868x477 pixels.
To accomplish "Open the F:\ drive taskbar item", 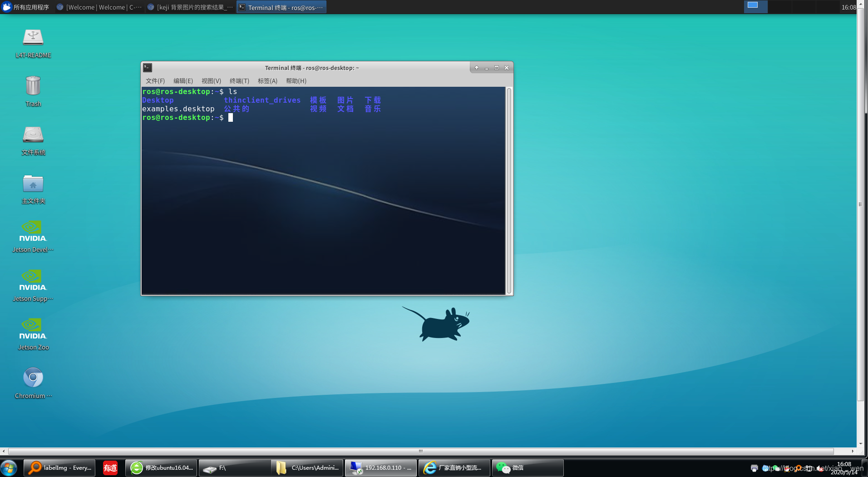I will tap(235, 467).
